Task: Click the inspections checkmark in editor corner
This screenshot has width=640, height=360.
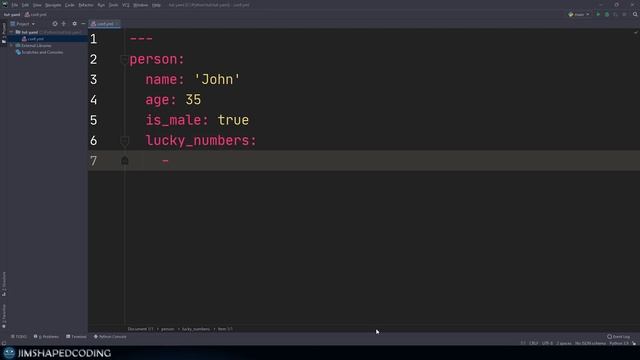Action: click(636, 32)
